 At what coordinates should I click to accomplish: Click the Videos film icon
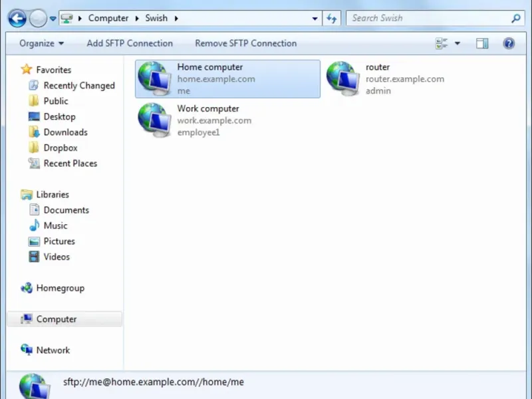point(34,257)
